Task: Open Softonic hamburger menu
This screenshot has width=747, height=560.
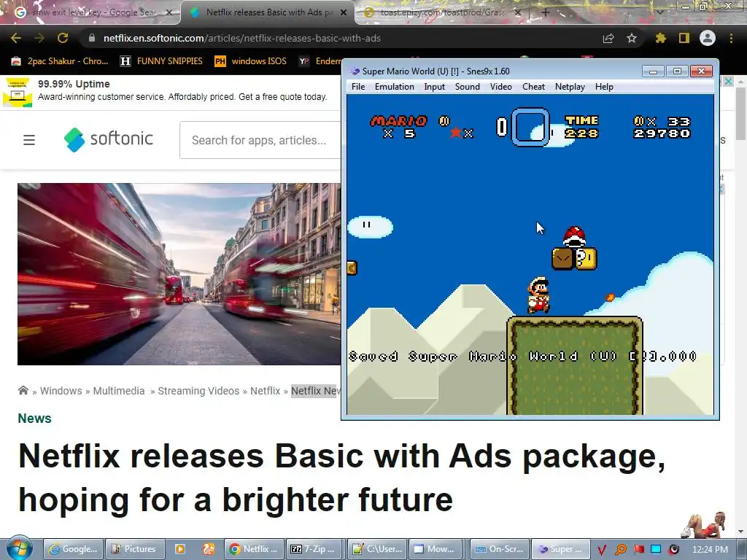Action: pyautogui.click(x=29, y=140)
